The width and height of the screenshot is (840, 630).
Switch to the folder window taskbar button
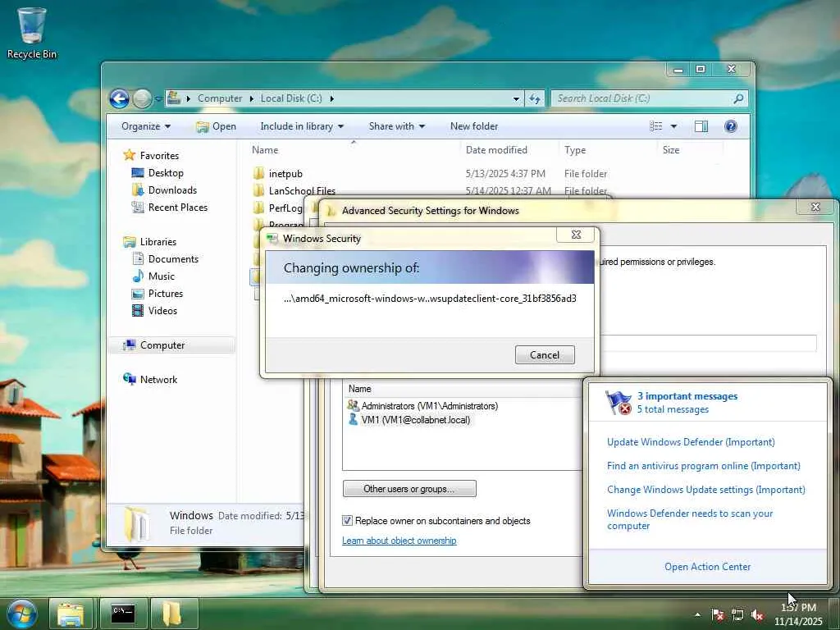pos(172,614)
